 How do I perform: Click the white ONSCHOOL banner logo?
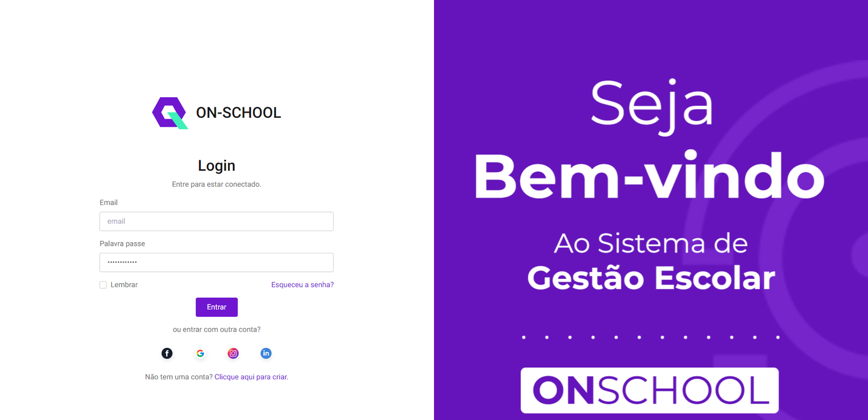[649, 390]
